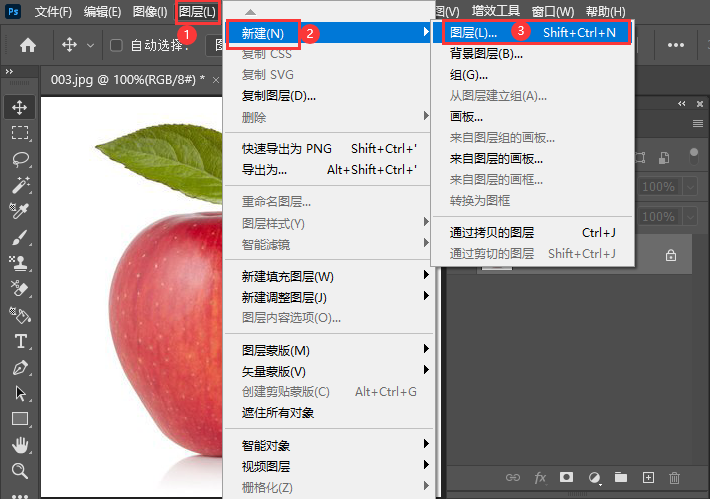Click the layer lock icon
The width and height of the screenshot is (710, 499).
pyautogui.click(x=671, y=255)
